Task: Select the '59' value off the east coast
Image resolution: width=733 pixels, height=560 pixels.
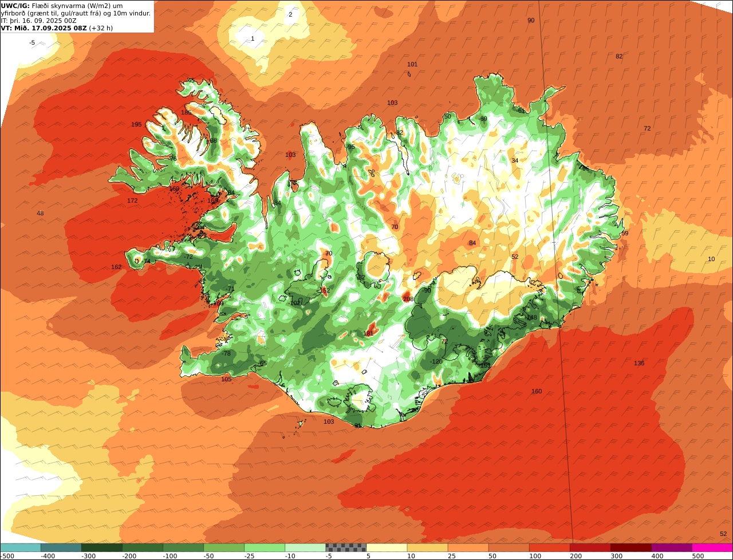Action: (625, 233)
